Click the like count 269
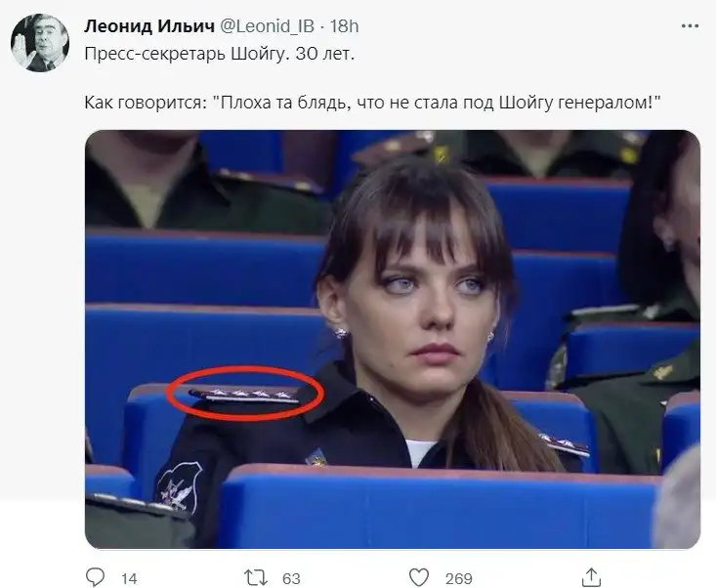 (x=458, y=579)
